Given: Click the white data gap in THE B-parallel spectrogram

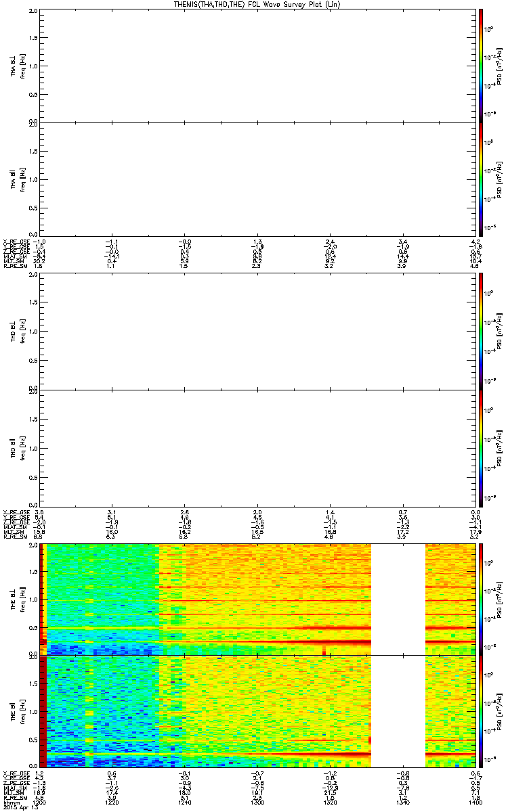Looking at the screenshot, I should (x=398, y=711).
